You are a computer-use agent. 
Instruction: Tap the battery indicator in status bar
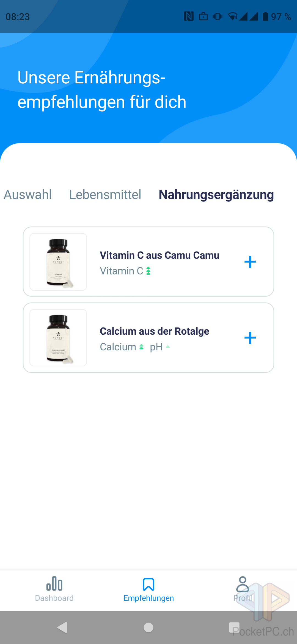click(x=265, y=17)
